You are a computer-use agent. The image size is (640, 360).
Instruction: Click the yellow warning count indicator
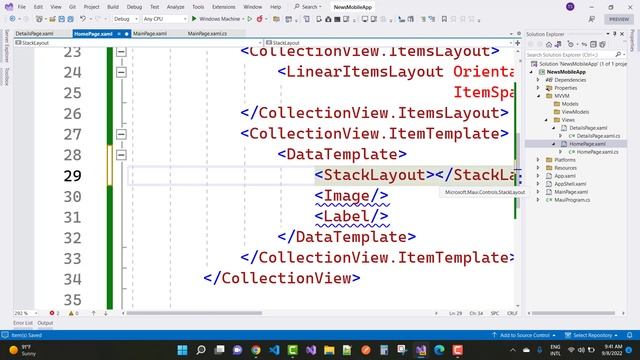click(x=73, y=313)
